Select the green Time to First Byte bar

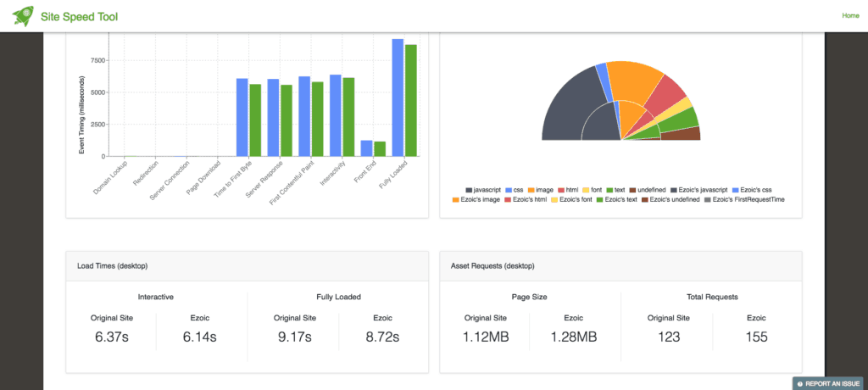(254, 120)
